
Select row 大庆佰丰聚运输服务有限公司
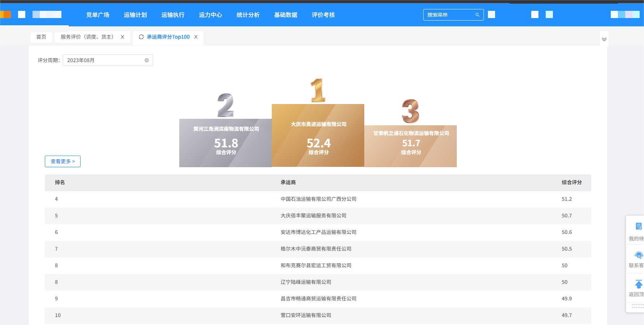click(x=318, y=216)
